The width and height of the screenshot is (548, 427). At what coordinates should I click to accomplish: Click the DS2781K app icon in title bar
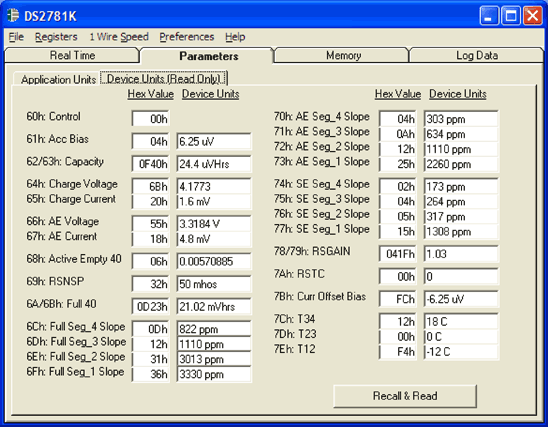coord(13,16)
